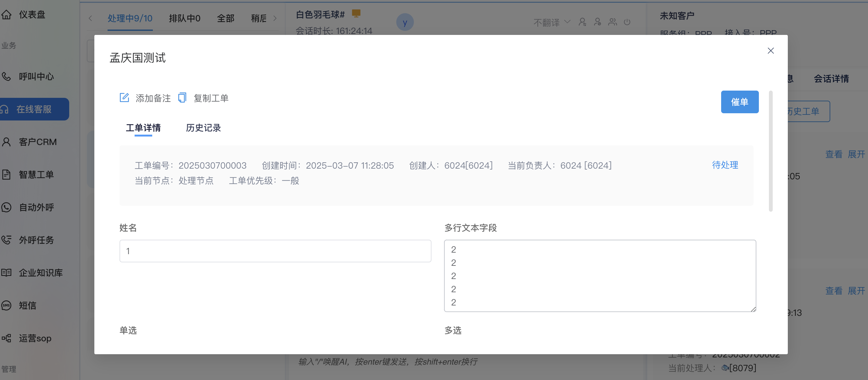Open 客户CRM in the sidebar
The image size is (868, 380).
click(38, 142)
